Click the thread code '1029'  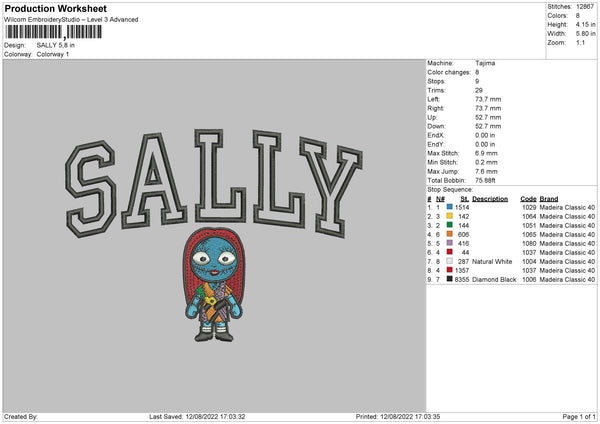coord(529,207)
